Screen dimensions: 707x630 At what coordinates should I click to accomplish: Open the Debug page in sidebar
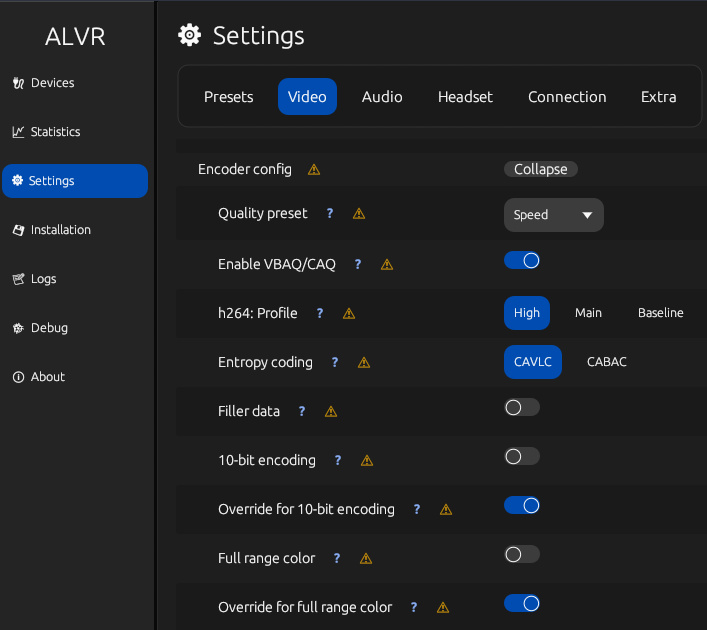click(40, 328)
